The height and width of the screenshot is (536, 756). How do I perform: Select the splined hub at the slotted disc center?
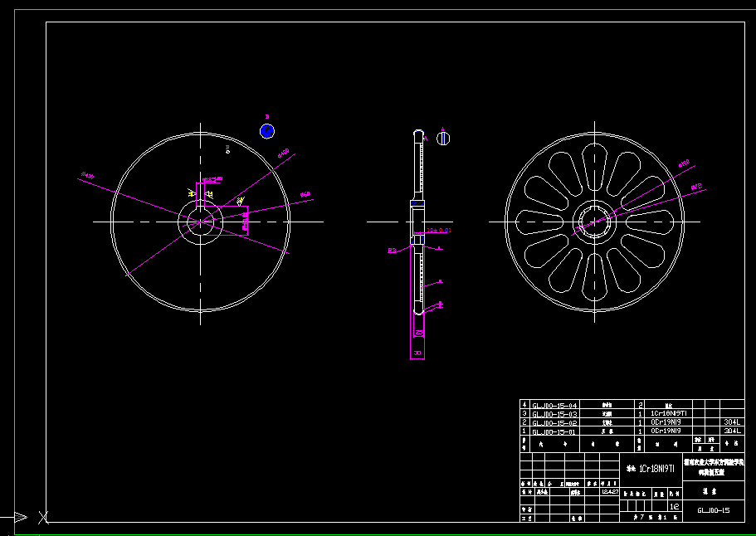(594, 222)
